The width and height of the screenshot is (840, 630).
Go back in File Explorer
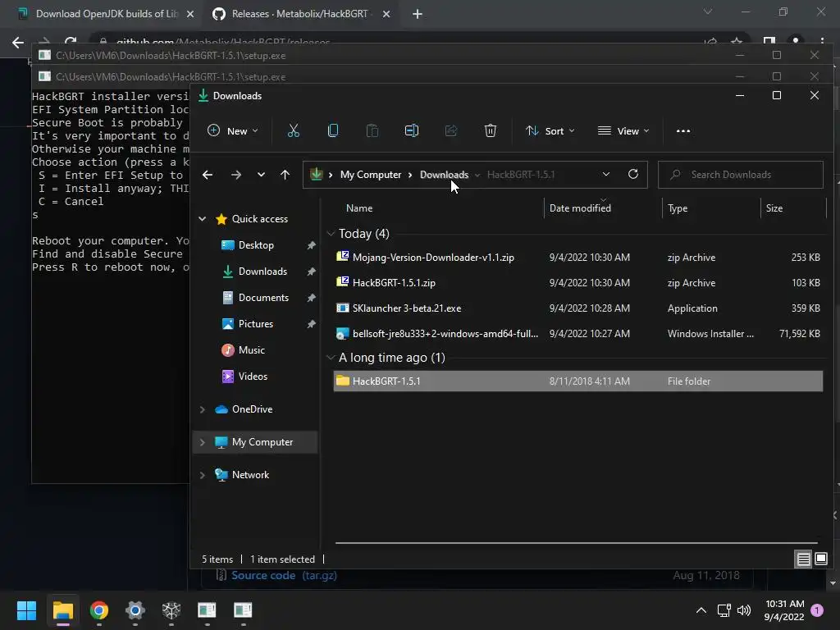point(208,175)
